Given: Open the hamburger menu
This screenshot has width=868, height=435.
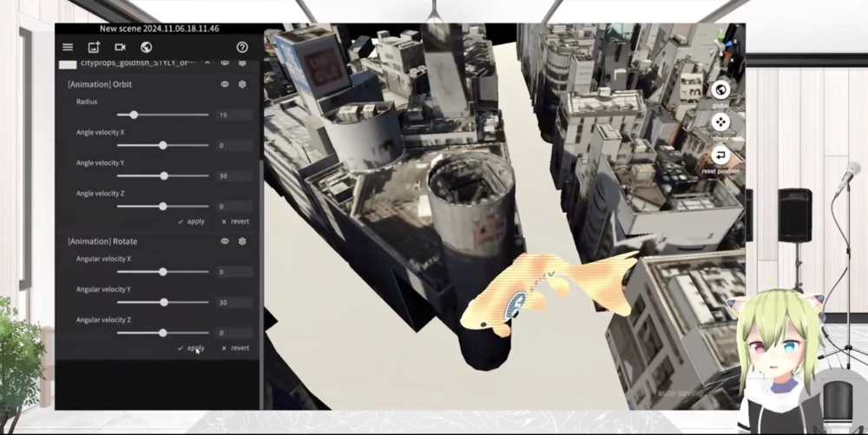Looking at the screenshot, I should pos(68,47).
